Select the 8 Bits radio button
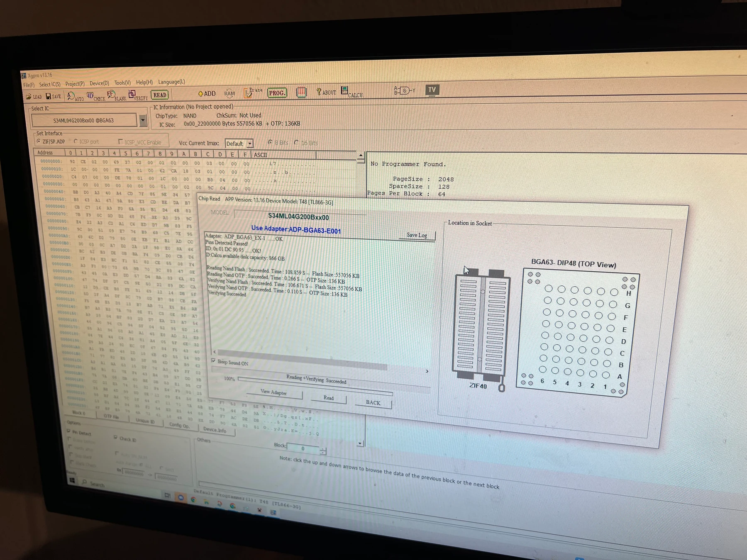Image resolution: width=747 pixels, height=560 pixels. pyautogui.click(x=270, y=142)
